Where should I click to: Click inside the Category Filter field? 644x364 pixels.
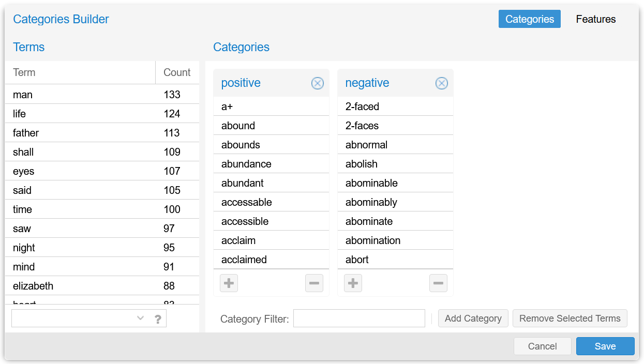point(358,318)
